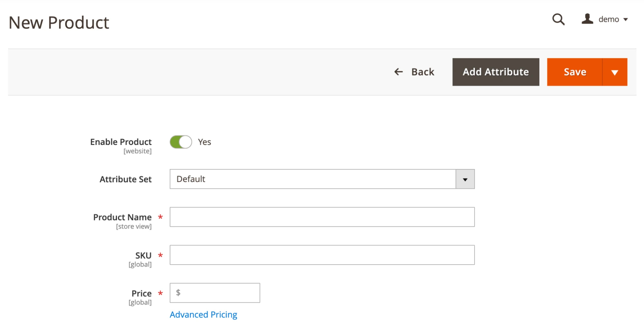Screen dimensions: 644x331
Task: Focus the Product Name text field
Action: [322, 217]
